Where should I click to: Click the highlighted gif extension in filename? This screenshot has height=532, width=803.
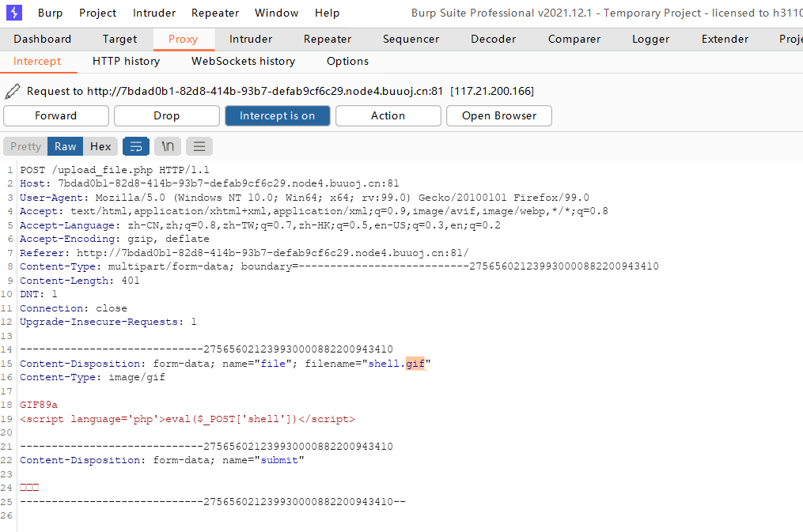coord(415,364)
